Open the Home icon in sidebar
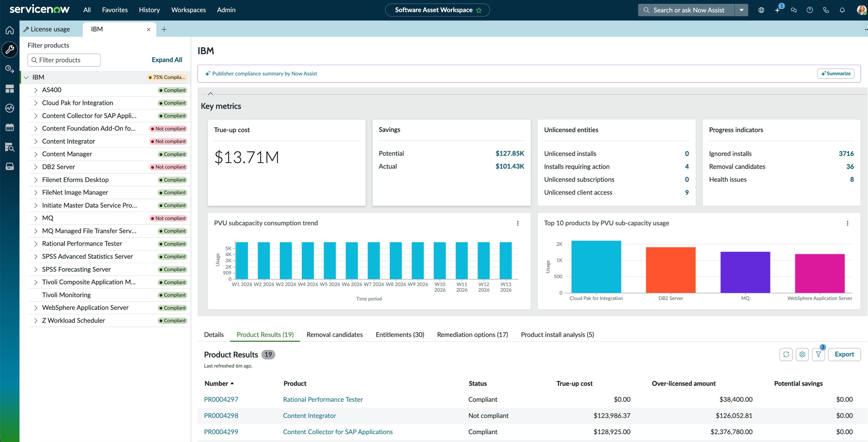 click(10, 30)
